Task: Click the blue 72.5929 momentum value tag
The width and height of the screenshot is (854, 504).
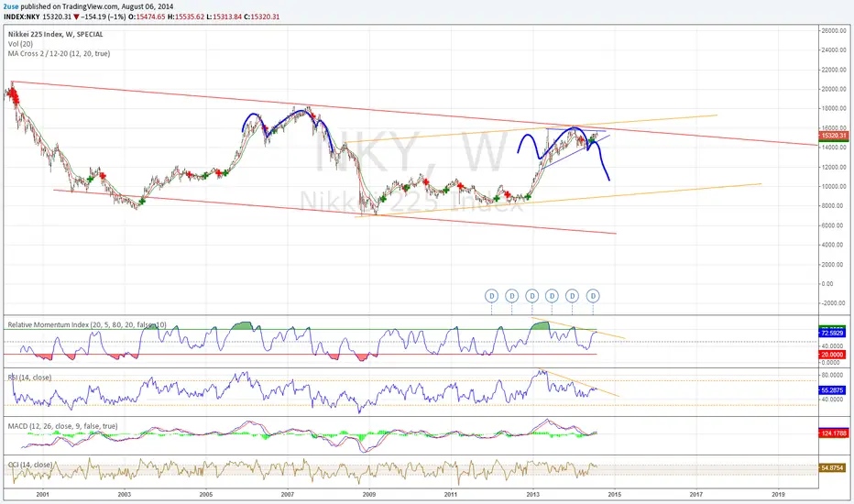Action: [832, 333]
